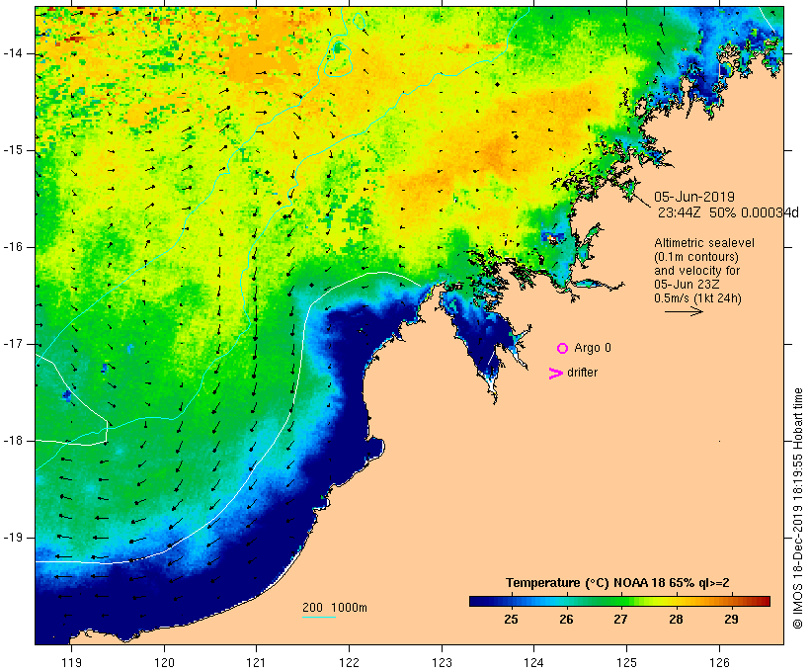Click the '121' longitude axis label
The width and height of the screenshot is (810, 672).
pos(256,662)
